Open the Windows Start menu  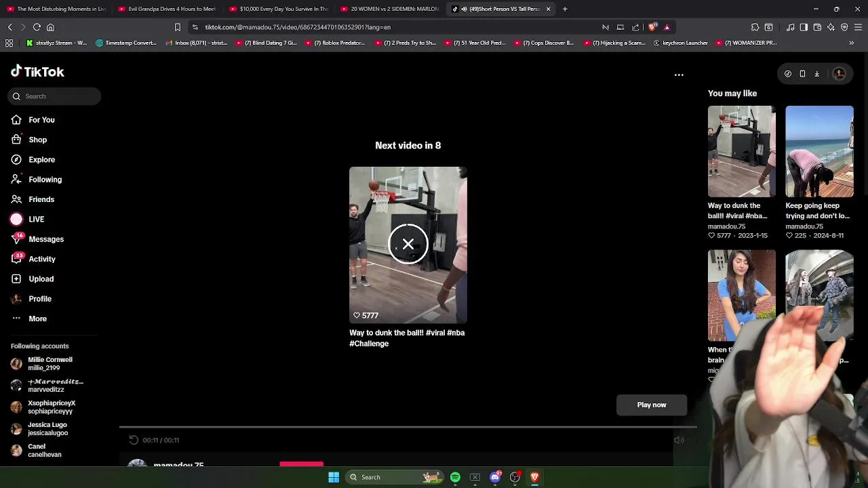point(334,477)
